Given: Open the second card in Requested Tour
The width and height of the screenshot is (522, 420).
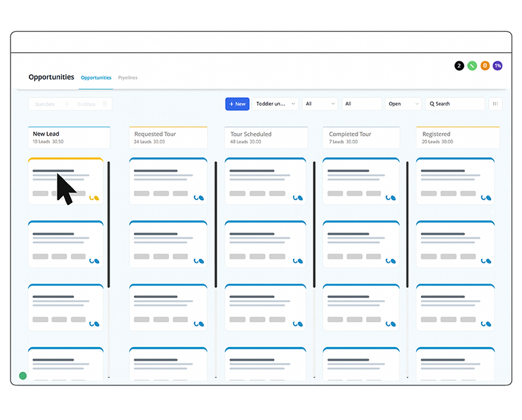Looking at the screenshot, I should point(168,244).
